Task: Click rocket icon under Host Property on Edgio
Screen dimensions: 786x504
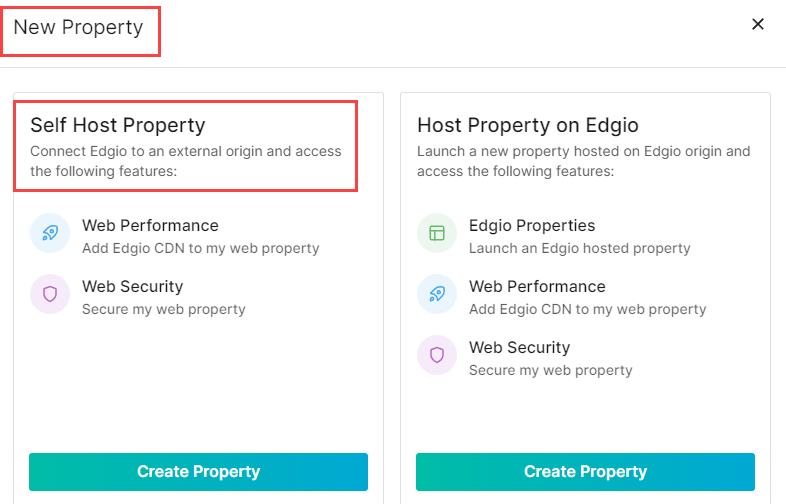Action: [x=437, y=294]
